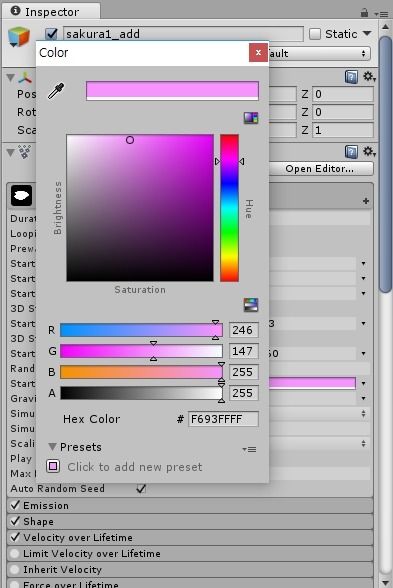The height and width of the screenshot is (588, 393).
Task: Click the Position Z field
Action: [343, 94]
